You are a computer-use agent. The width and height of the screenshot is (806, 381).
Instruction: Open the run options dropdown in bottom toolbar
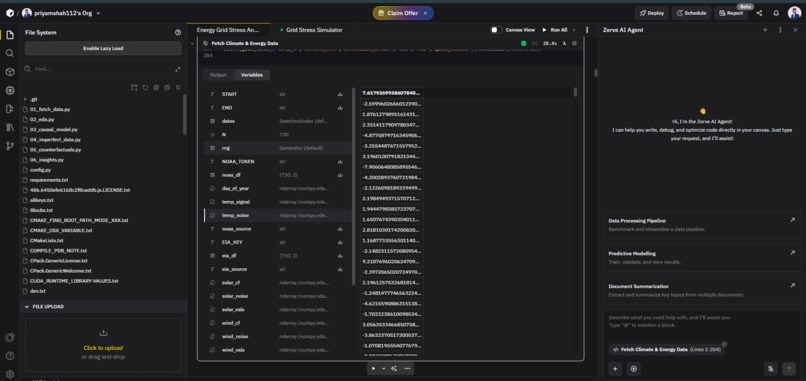click(x=383, y=368)
